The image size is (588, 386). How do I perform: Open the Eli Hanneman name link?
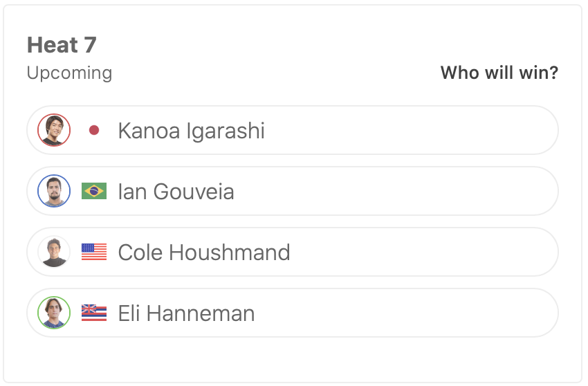coord(186,313)
